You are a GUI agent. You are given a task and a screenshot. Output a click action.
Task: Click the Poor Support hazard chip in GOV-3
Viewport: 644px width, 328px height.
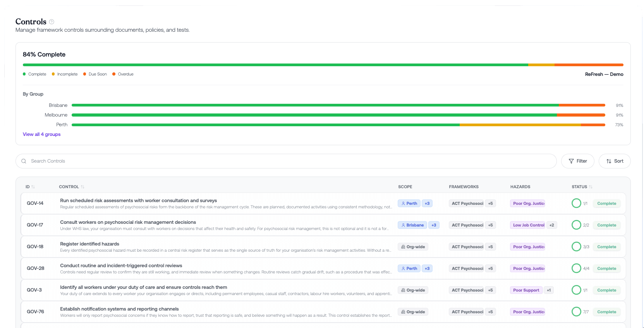click(x=526, y=290)
